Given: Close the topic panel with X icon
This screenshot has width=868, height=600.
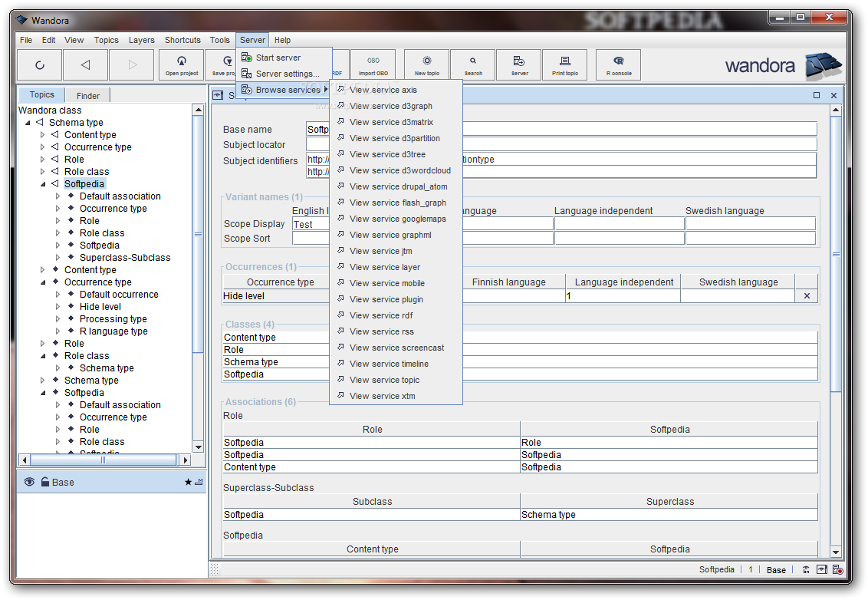Looking at the screenshot, I should pyautogui.click(x=833, y=95).
